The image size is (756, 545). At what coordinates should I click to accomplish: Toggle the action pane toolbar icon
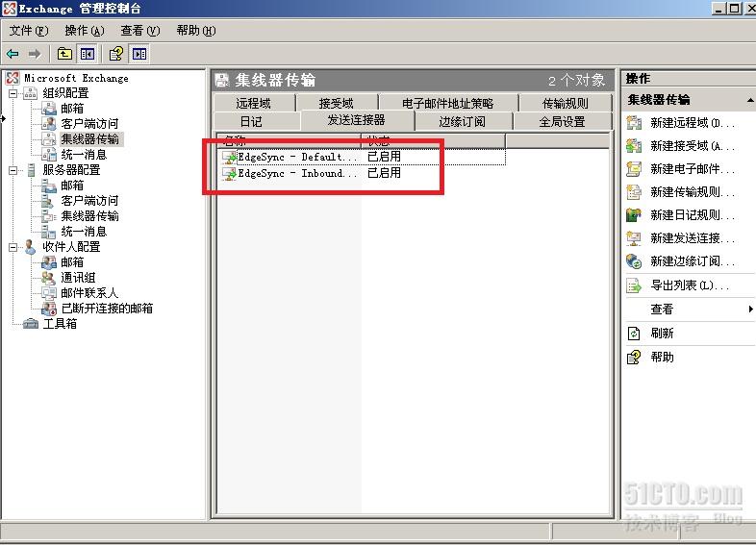[139, 54]
